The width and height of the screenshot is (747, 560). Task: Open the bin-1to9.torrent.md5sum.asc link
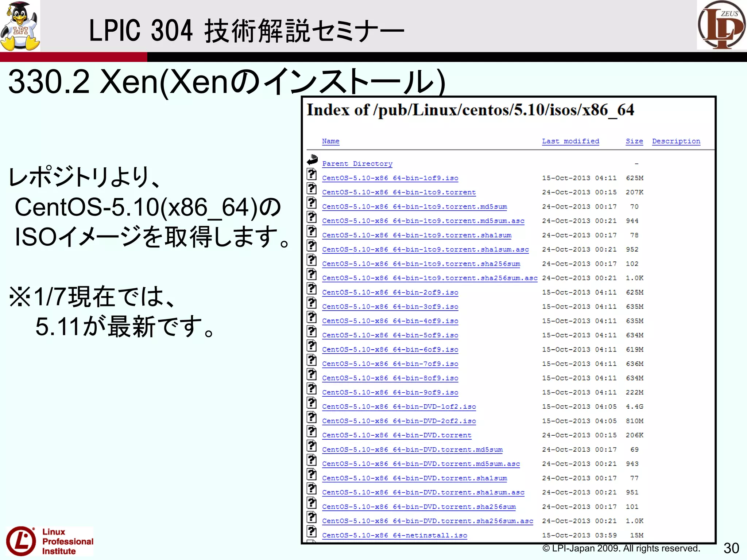pos(423,221)
